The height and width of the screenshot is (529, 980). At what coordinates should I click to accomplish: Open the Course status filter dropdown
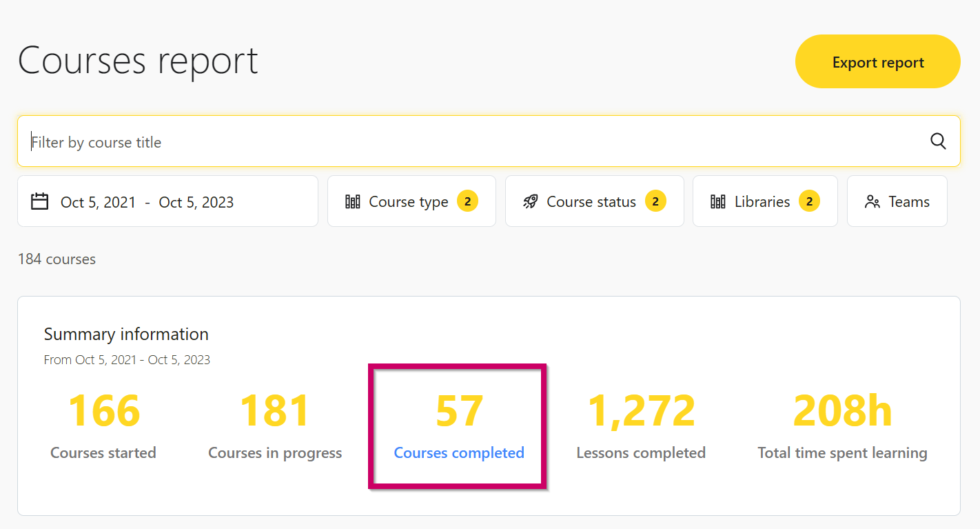(x=594, y=201)
